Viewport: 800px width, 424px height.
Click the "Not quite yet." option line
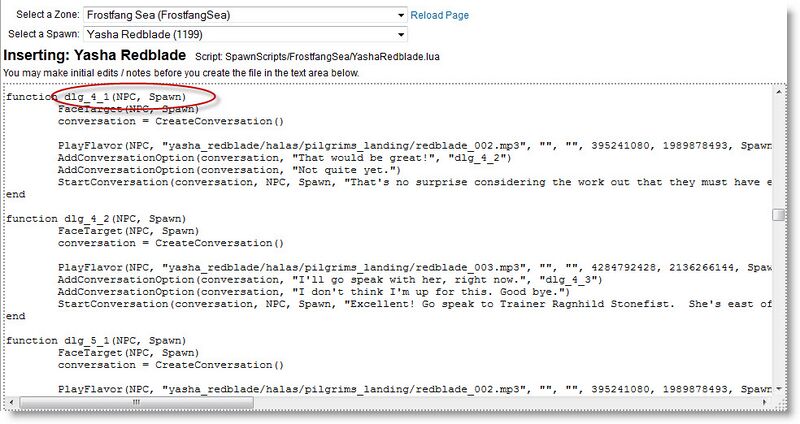[x=229, y=170]
